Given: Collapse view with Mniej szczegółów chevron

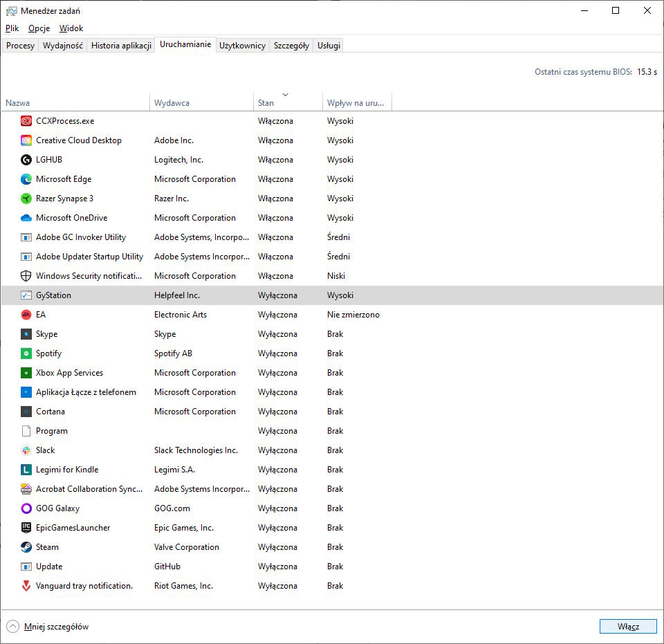Looking at the screenshot, I should 12,627.
